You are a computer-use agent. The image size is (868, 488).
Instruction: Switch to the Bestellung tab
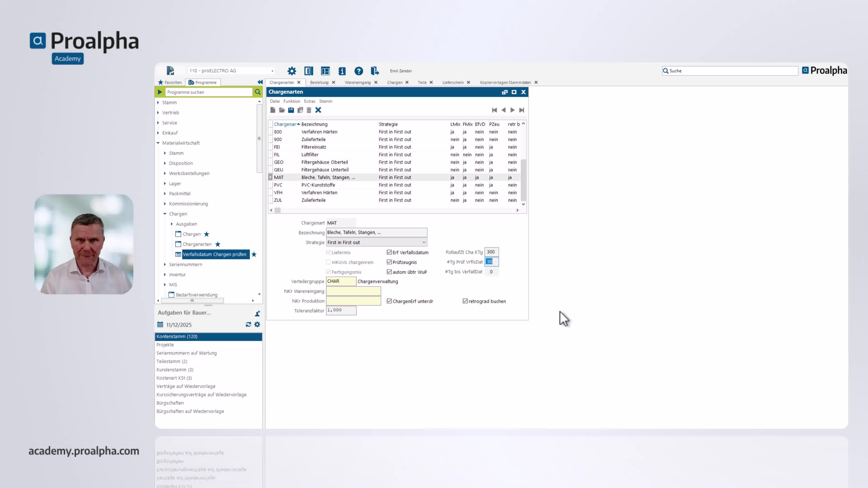point(320,82)
